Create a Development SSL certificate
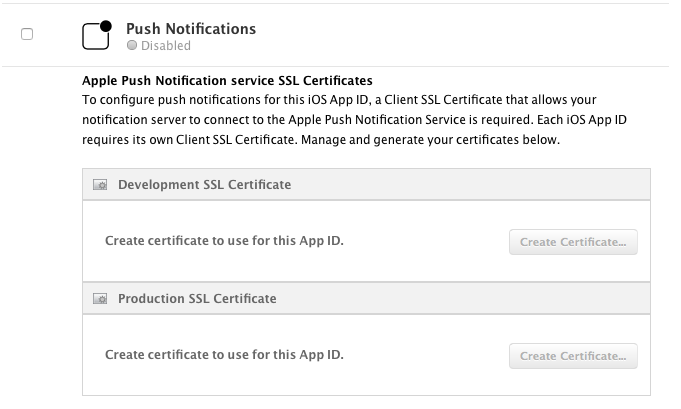This screenshot has width=681, height=409. click(x=573, y=242)
